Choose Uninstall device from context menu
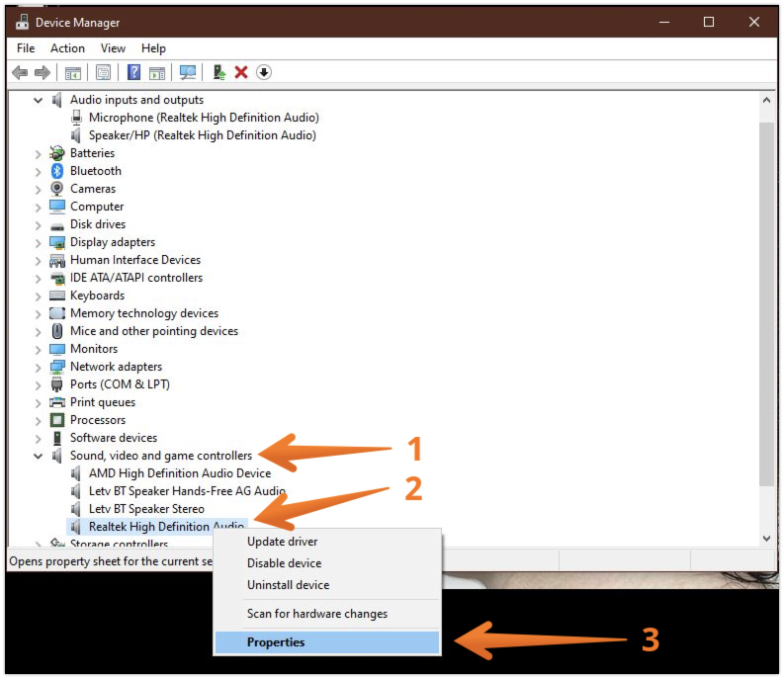784x679 pixels. coord(327,585)
